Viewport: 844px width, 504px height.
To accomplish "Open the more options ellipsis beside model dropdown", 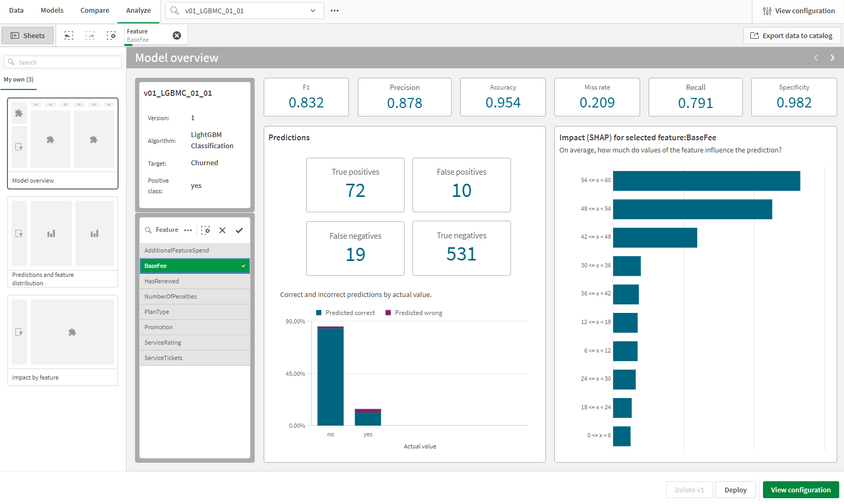I will 335,11.
